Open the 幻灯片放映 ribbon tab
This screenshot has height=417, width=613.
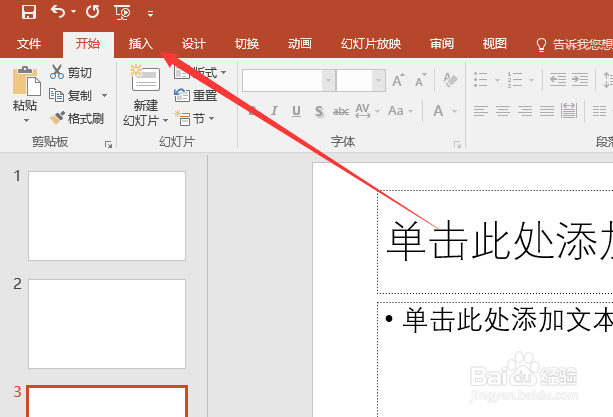tap(371, 44)
